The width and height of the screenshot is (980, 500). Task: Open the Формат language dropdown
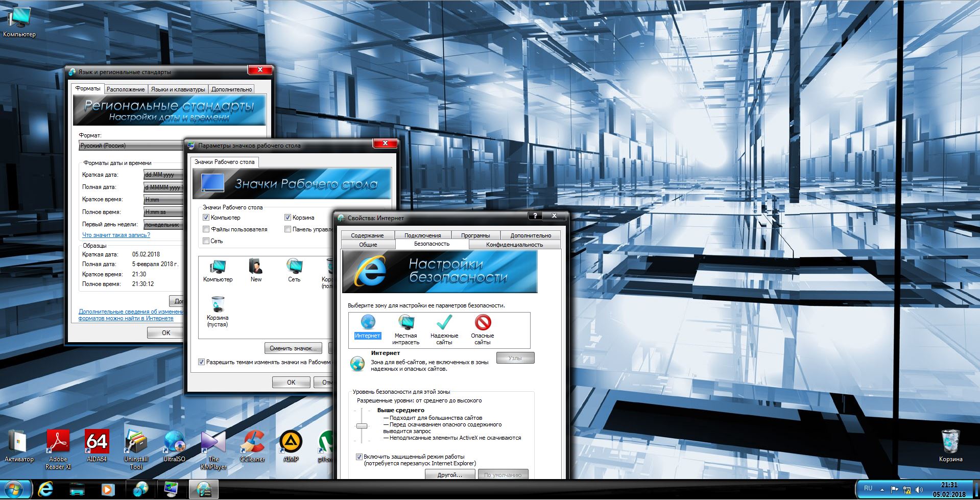pos(131,146)
